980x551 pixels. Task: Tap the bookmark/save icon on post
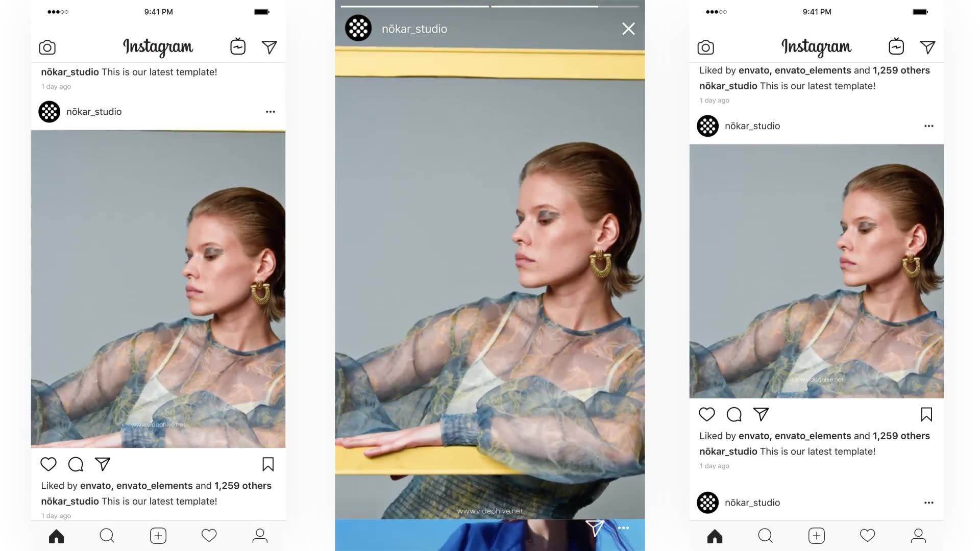click(x=268, y=464)
